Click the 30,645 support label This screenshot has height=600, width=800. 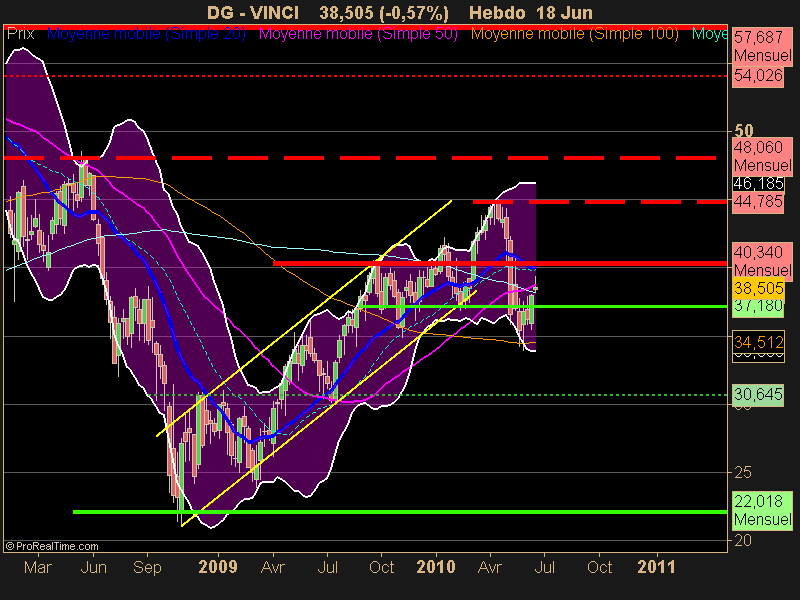coord(758,394)
